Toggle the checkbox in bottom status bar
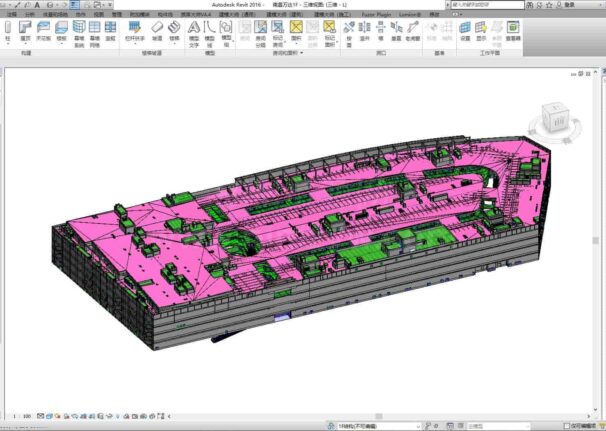The image size is (606, 431). tap(567, 426)
